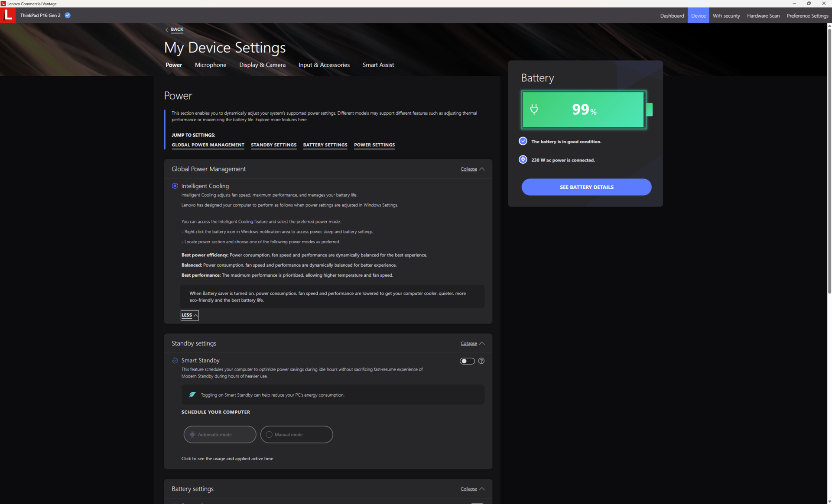The image size is (832, 504).
Task: Click LESS to shrink the Intelligent Cooling description
Action: 189,315
